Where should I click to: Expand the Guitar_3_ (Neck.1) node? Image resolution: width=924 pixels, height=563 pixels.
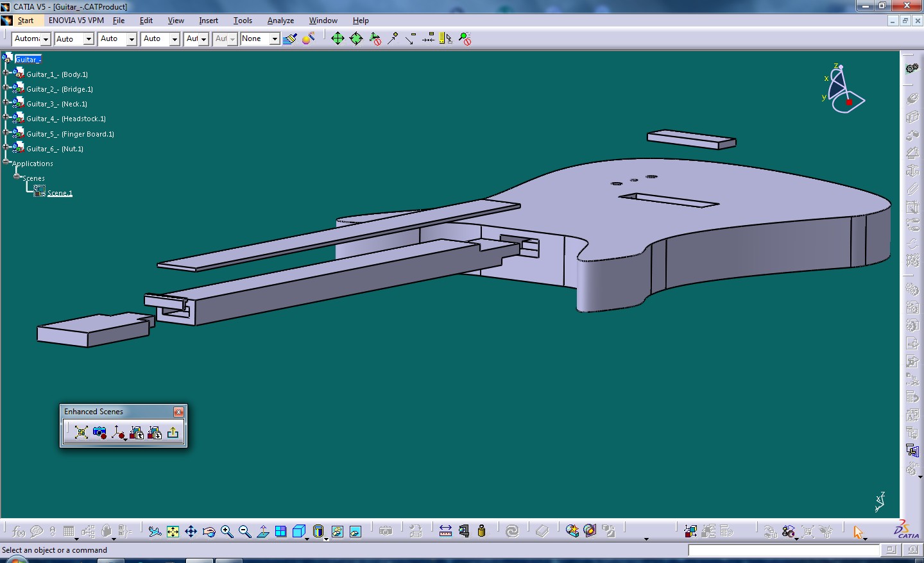click(6, 102)
